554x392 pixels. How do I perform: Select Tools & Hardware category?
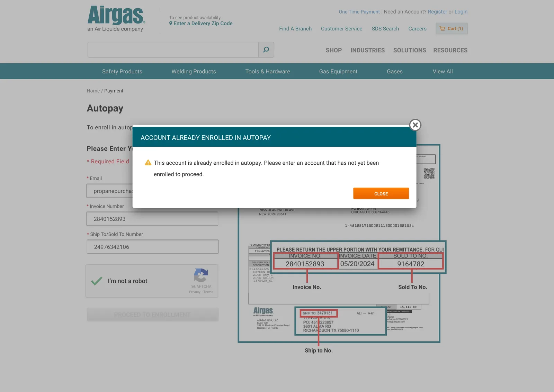(268, 71)
